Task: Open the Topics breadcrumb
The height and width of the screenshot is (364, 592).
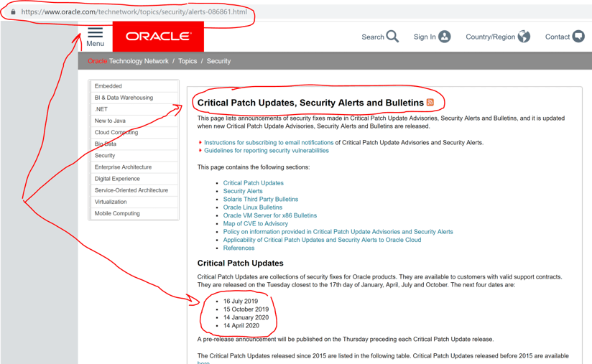Action: tap(188, 61)
